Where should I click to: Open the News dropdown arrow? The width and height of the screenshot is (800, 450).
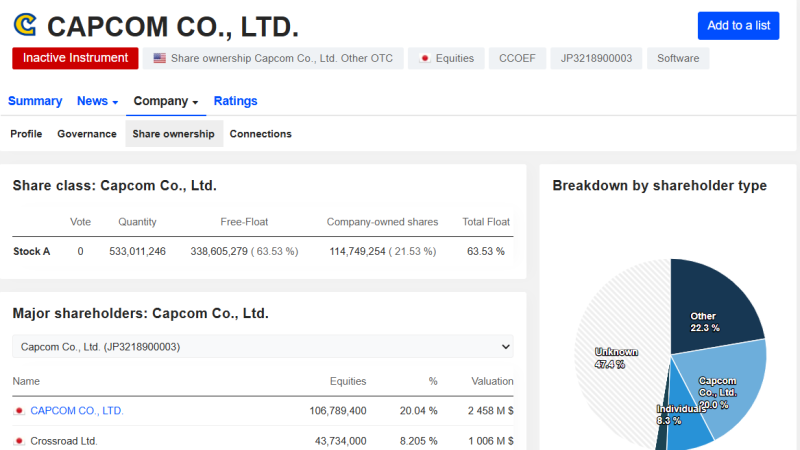point(115,102)
